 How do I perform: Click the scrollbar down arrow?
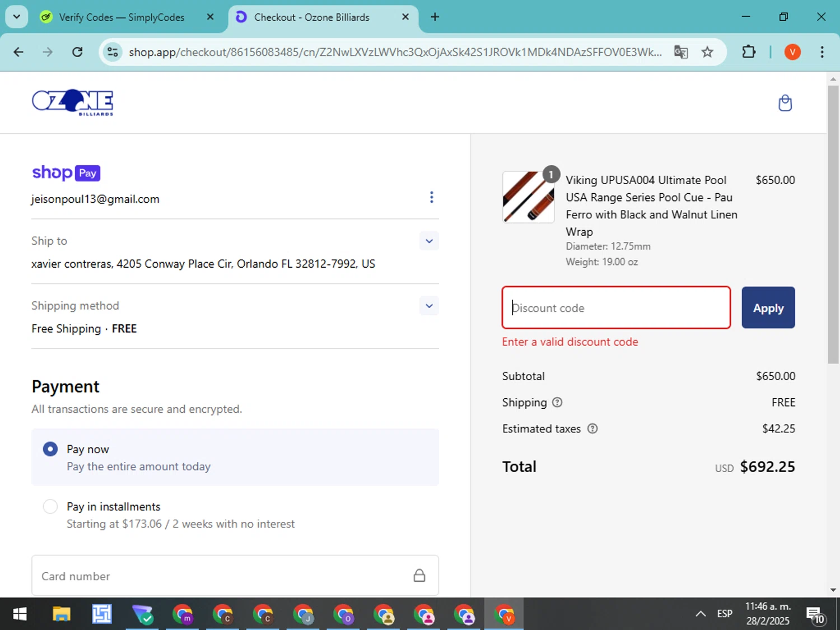(x=833, y=590)
